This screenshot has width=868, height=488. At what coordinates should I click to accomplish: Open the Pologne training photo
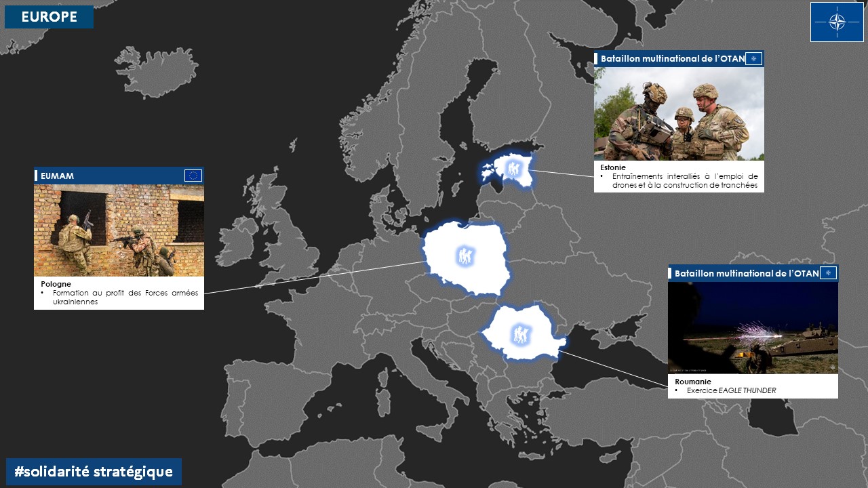[119, 230]
